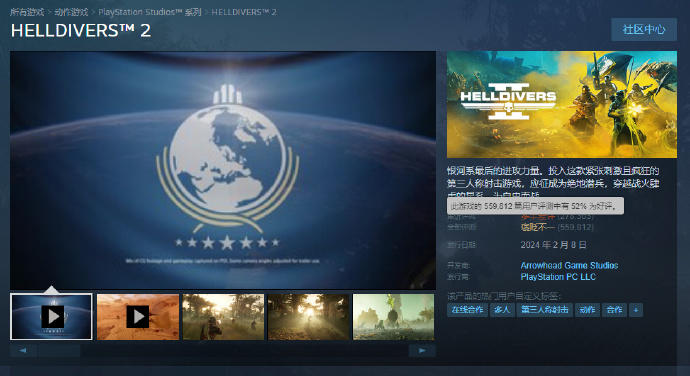Select the 多人 tag
Viewport: 690px width, 376px height.
pos(502,310)
